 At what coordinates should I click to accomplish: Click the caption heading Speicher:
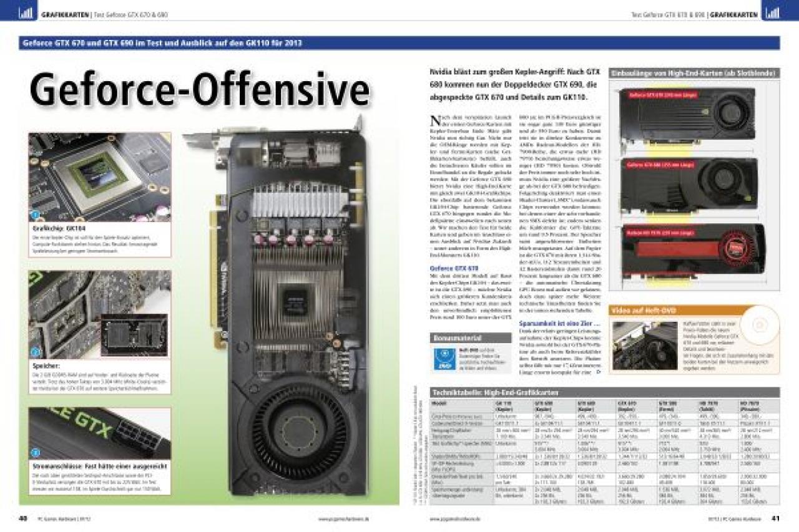tap(47, 365)
